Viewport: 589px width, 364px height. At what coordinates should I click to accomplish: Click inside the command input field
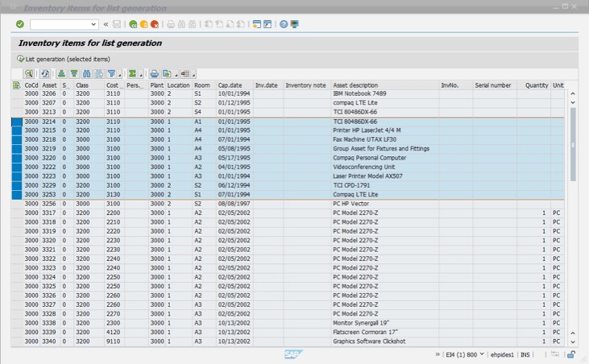pyautogui.click(x=60, y=24)
